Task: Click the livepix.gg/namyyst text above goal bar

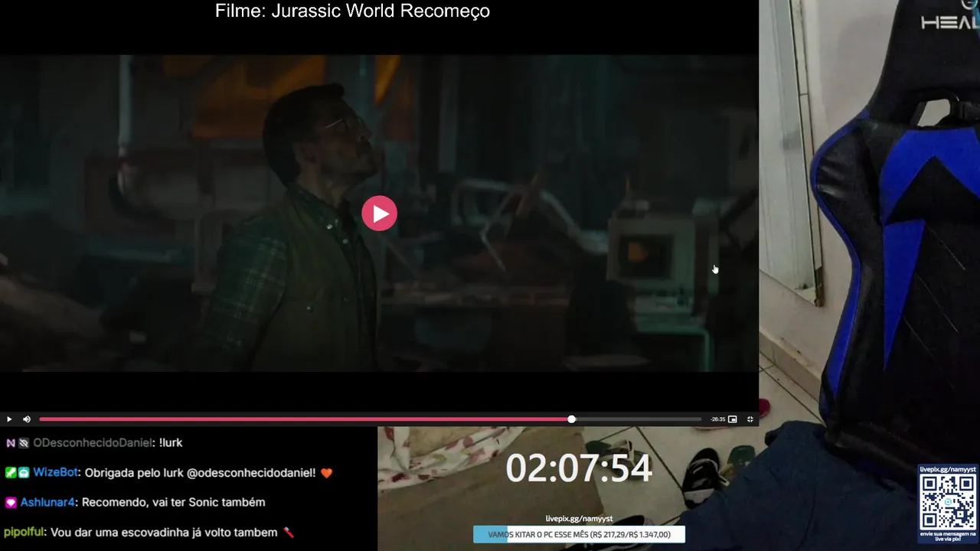Action: point(579,519)
